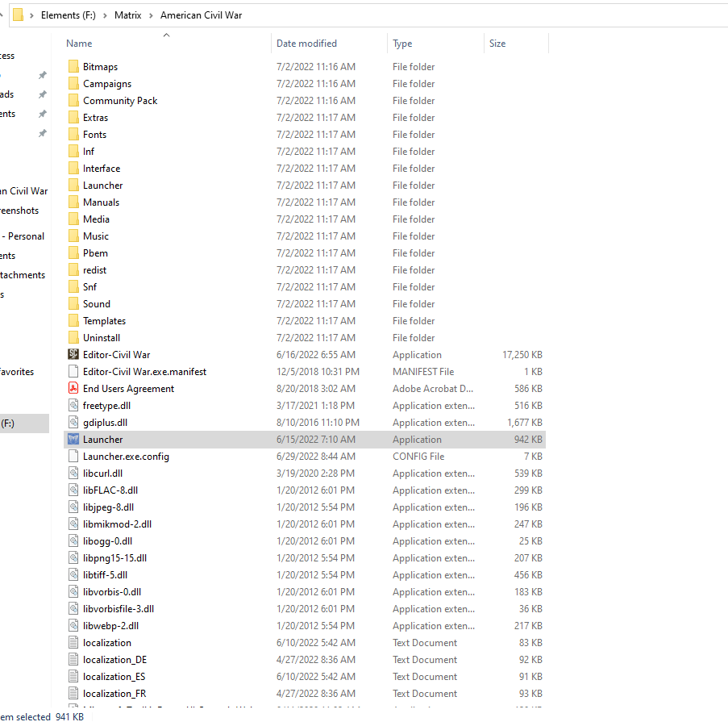Select the libjpeg-8.dll file name

pos(108,507)
